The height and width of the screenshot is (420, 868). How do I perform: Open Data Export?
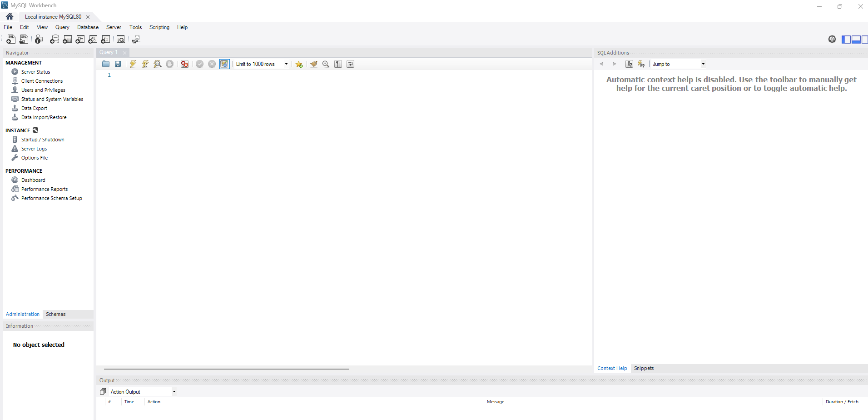pyautogui.click(x=34, y=108)
